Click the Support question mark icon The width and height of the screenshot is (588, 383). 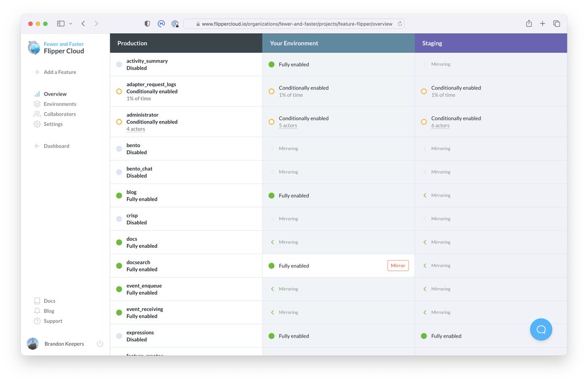37,321
